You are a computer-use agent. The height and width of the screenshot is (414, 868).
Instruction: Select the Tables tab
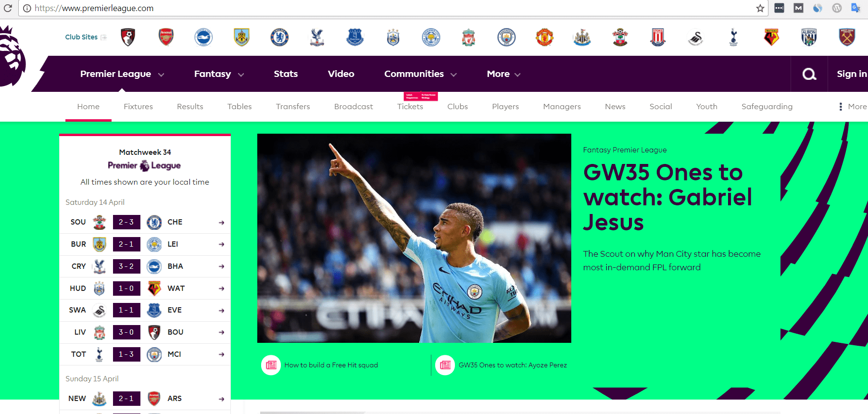pyautogui.click(x=239, y=107)
